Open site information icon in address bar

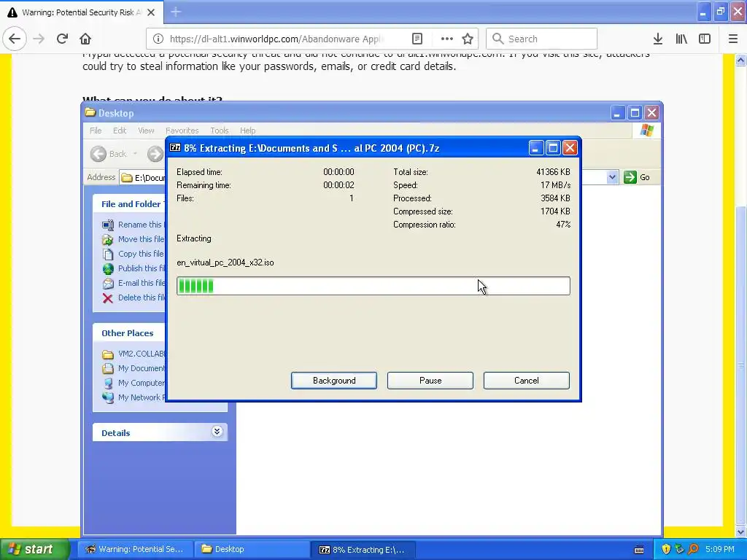(x=158, y=39)
